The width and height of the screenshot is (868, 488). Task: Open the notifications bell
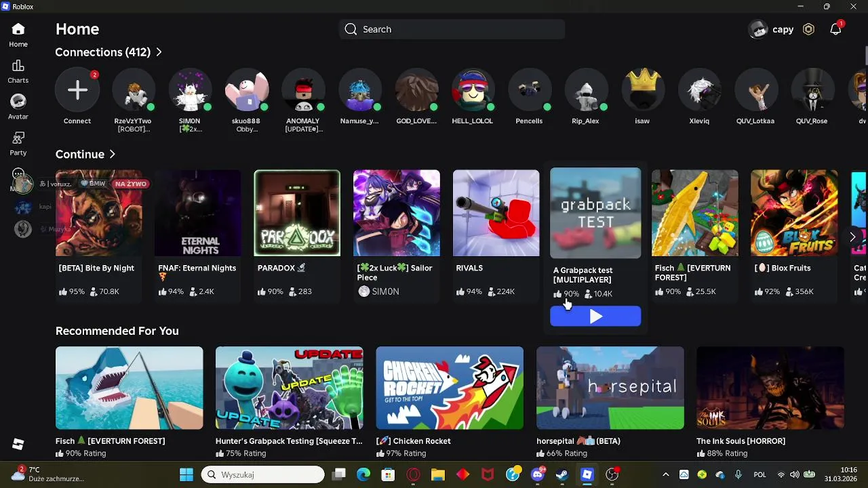click(835, 29)
